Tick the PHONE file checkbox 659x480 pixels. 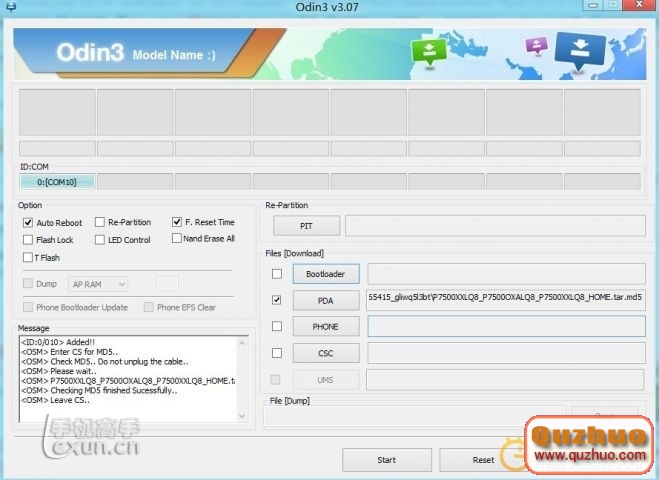point(277,326)
